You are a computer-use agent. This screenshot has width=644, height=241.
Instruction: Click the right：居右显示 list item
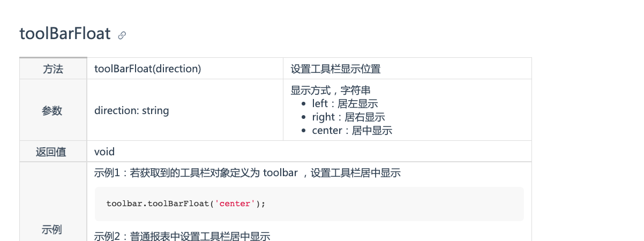click(x=348, y=117)
